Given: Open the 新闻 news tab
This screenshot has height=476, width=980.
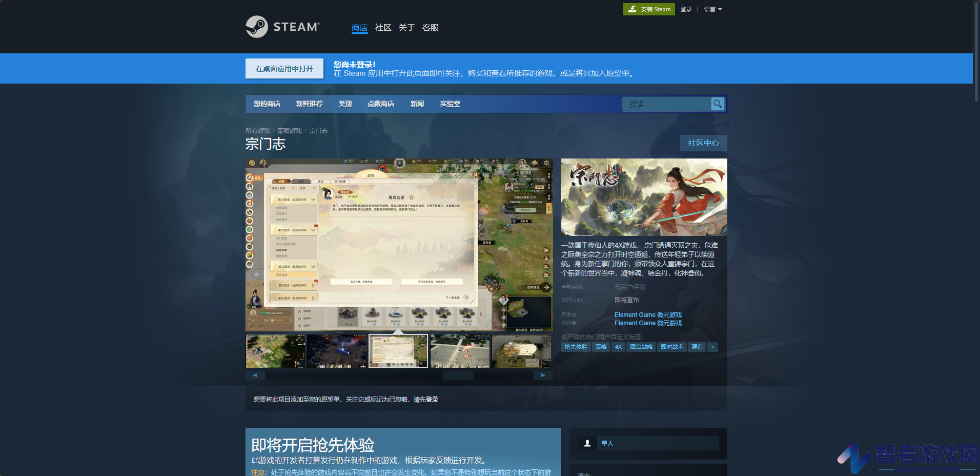Looking at the screenshot, I should [417, 104].
